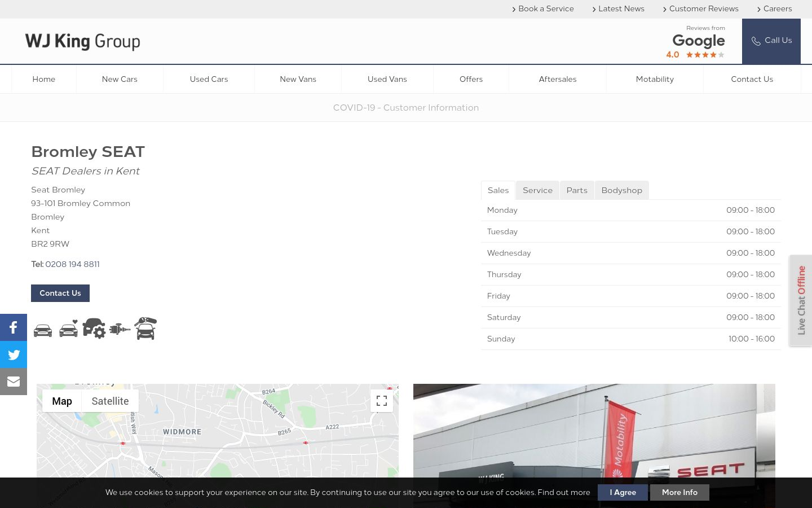812x508 pixels.
Task: Click the blue Contact Us button
Action: pyautogui.click(x=60, y=293)
